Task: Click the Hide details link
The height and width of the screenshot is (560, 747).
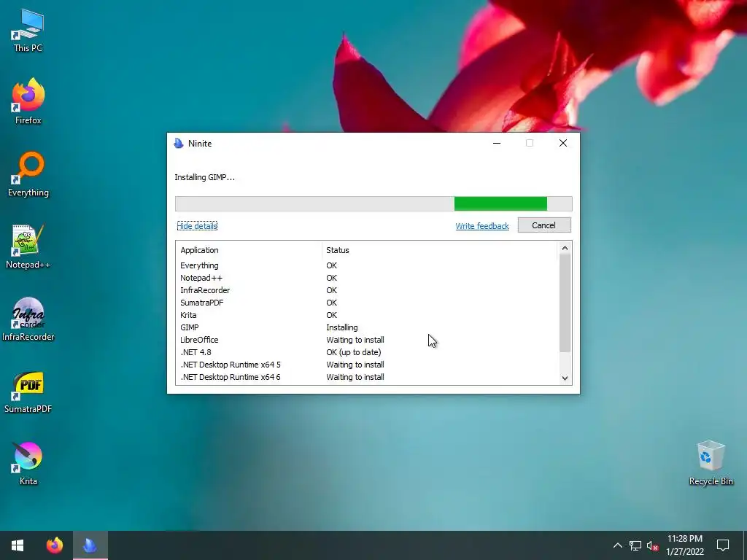Action: click(x=197, y=226)
